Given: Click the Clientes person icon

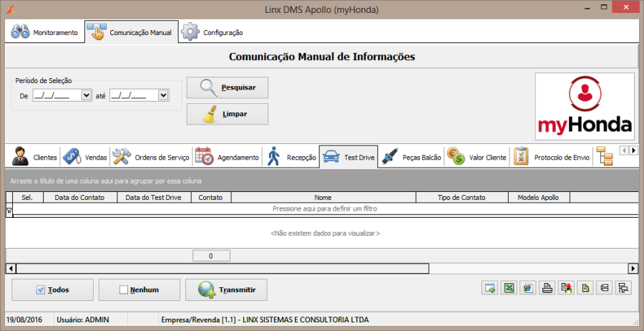Looking at the screenshot, I should coord(20,156).
